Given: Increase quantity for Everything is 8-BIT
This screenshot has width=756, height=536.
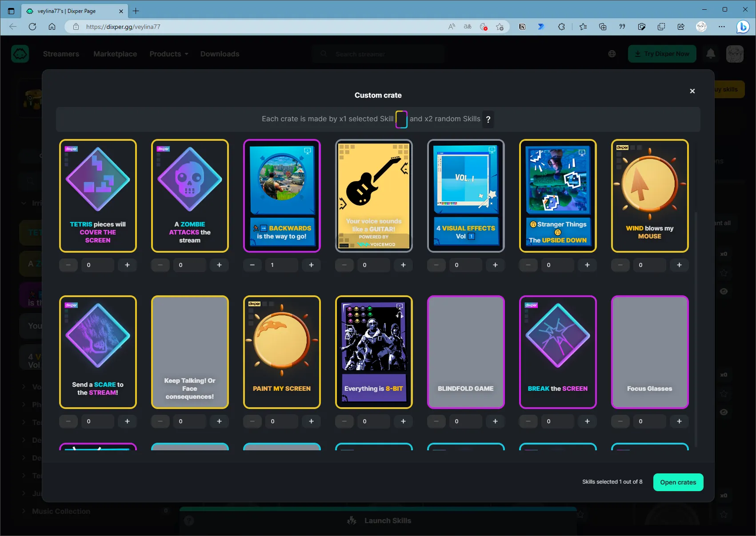Looking at the screenshot, I should [x=403, y=421].
